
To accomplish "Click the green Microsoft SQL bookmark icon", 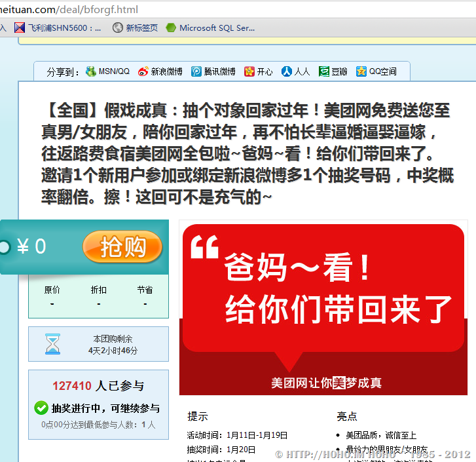I will [x=171, y=28].
